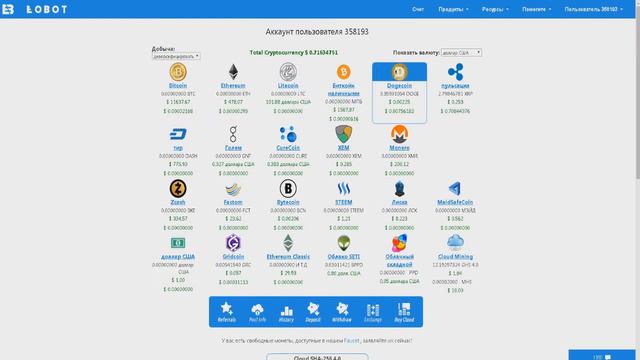
Task: Open Withdraw in the blue toolbar
Action: coord(342,312)
